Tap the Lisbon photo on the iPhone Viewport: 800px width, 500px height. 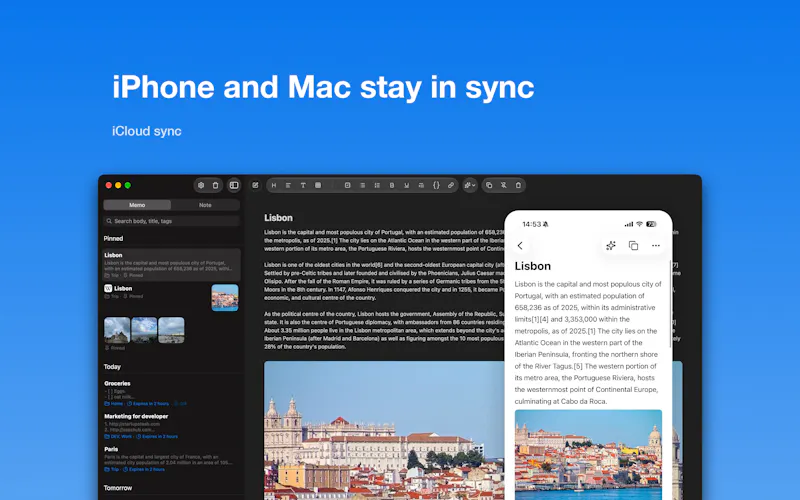(588, 455)
